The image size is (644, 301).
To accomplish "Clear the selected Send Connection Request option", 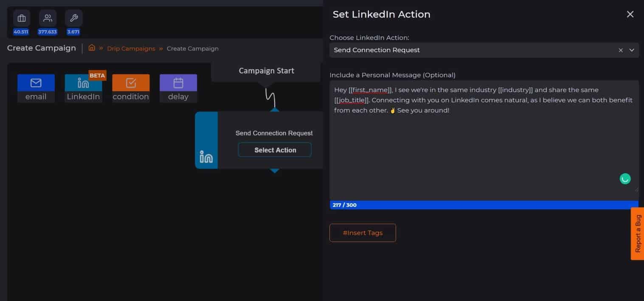I will coord(621,50).
